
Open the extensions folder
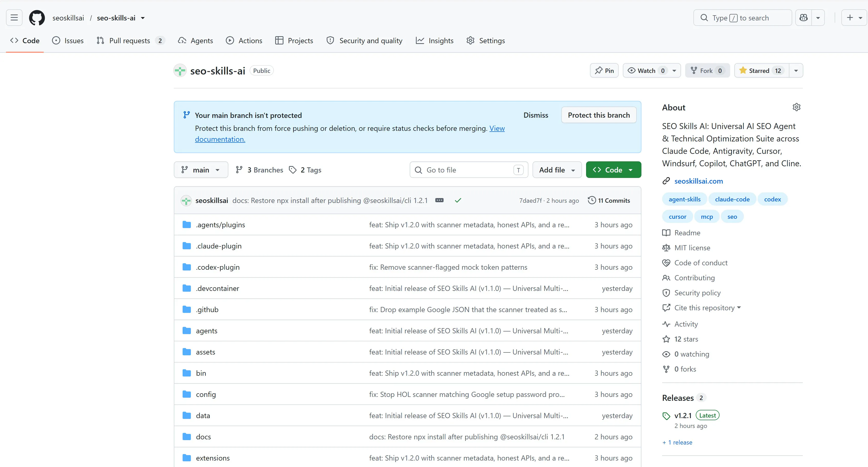tap(213, 458)
